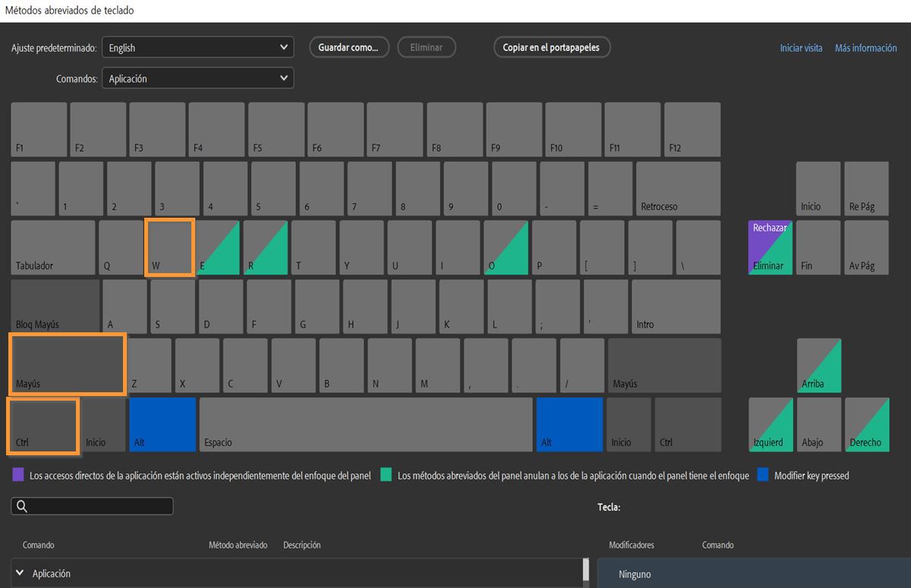The image size is (911, 588).
Task: Select the forward slash key
Action: pos(582,365)
